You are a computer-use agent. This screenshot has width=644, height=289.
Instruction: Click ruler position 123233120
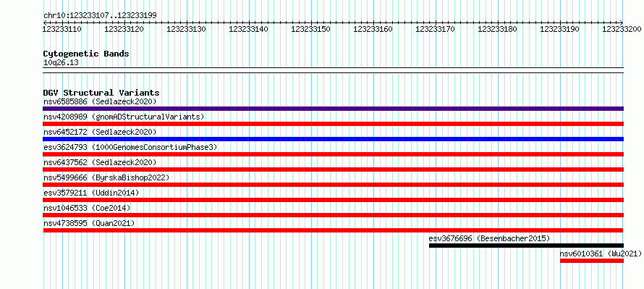point(124,29)
